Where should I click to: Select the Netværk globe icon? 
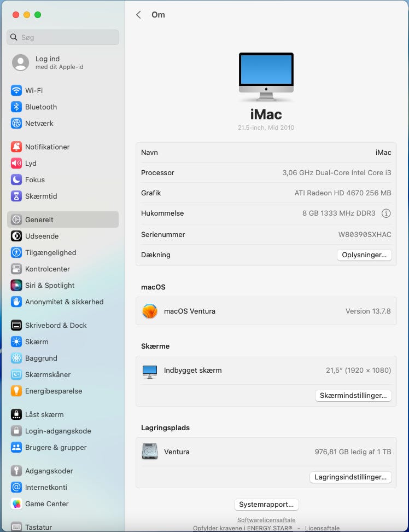coord(16,124)
